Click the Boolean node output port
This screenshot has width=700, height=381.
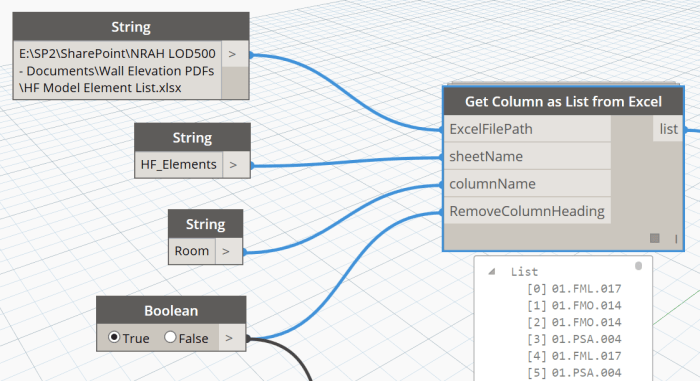click(x=232, y=338)
